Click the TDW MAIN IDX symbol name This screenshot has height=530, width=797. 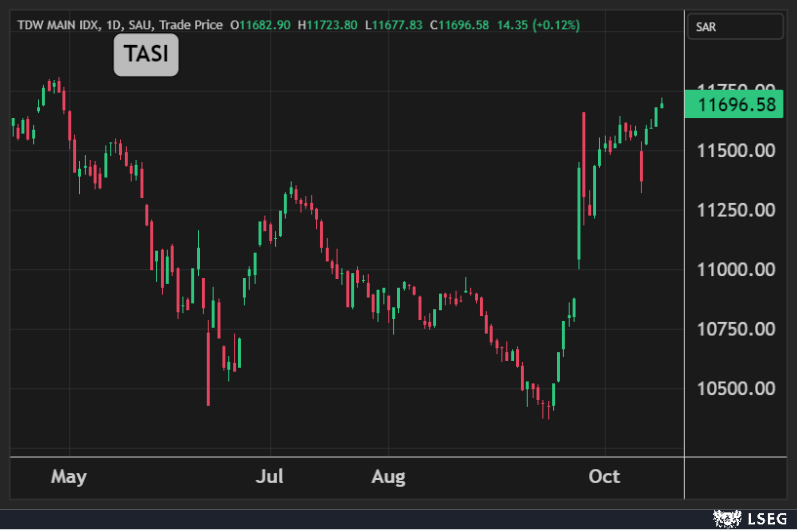tap(59, 23)
